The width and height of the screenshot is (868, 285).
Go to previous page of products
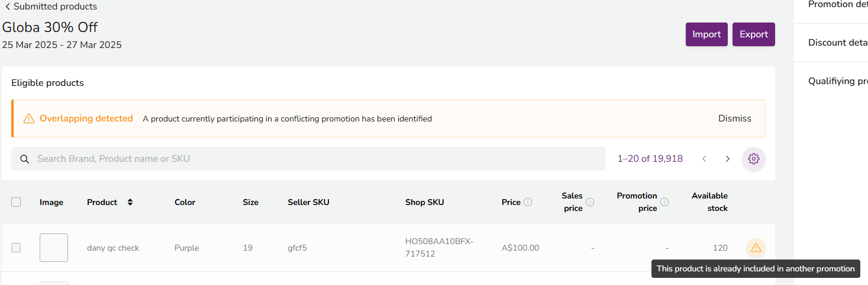pos(704,159)
